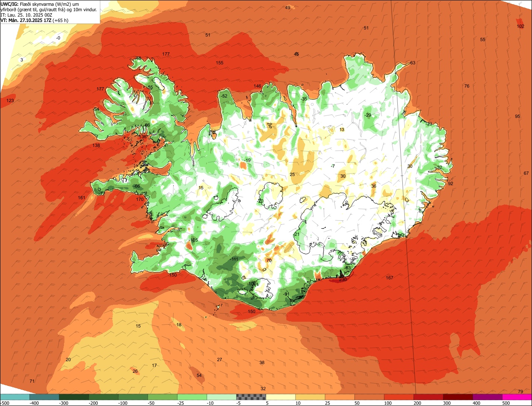Click the northern value -52
Viewport: 532px width, 406px height.
pos(224,96)
